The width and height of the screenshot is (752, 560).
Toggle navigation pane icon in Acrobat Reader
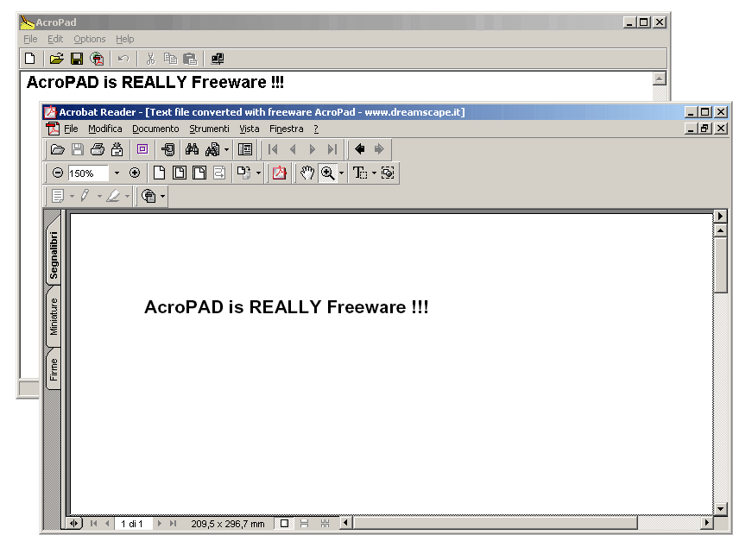click(245, 149)
